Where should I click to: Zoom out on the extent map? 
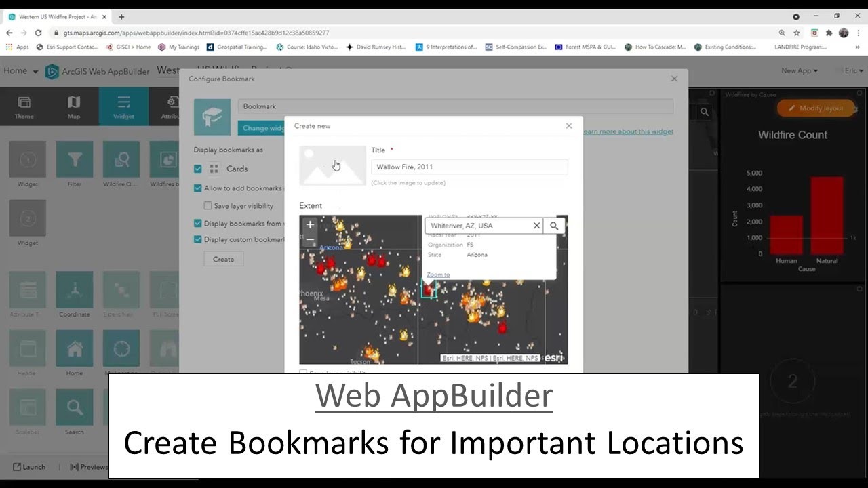click(310, 240)
